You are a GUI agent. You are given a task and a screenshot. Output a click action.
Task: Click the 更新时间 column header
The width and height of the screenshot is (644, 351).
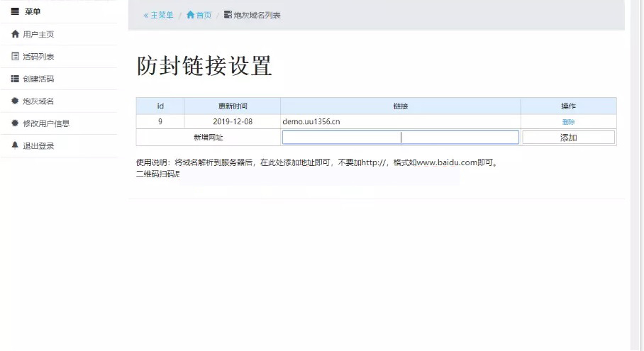coord(232,106)
